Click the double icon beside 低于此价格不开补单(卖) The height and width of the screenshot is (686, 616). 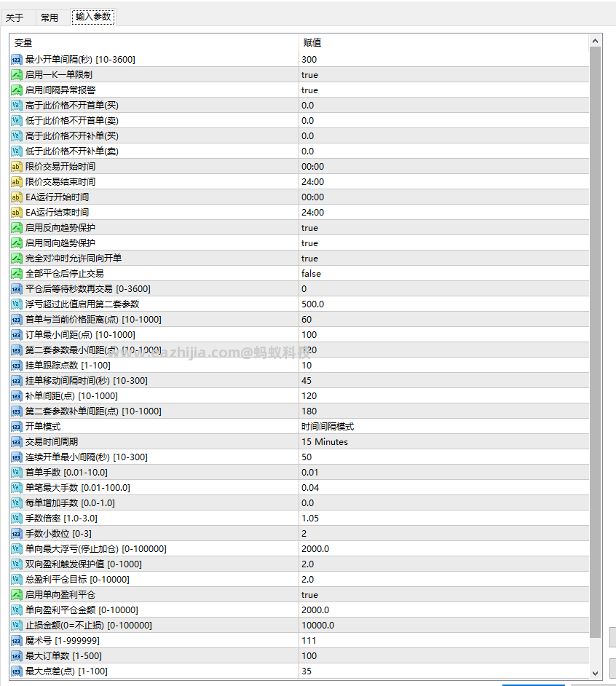coord(16,151)
